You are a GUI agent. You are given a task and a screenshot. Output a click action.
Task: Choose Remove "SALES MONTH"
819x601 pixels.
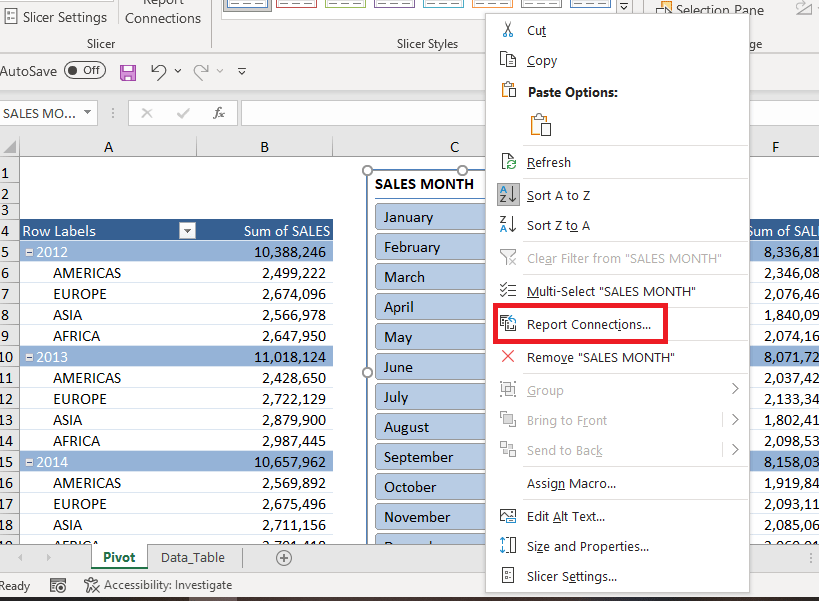tap(617, 358)
